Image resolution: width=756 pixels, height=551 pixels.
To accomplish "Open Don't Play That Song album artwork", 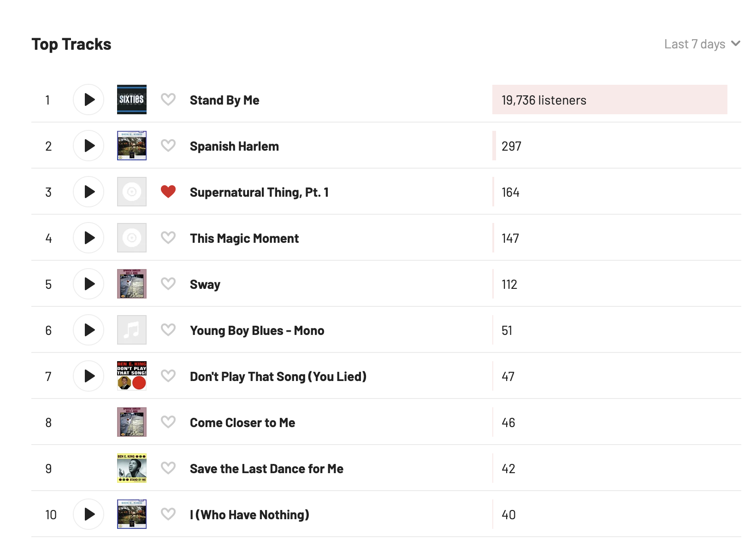I will coord(132,376).
